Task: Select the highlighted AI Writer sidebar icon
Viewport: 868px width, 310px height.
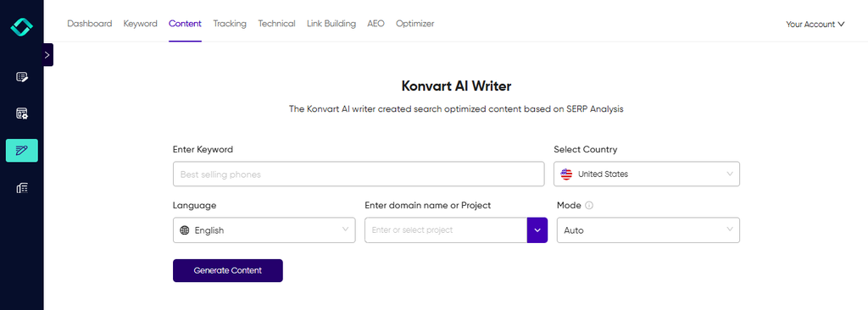Action: coord(21,150)
